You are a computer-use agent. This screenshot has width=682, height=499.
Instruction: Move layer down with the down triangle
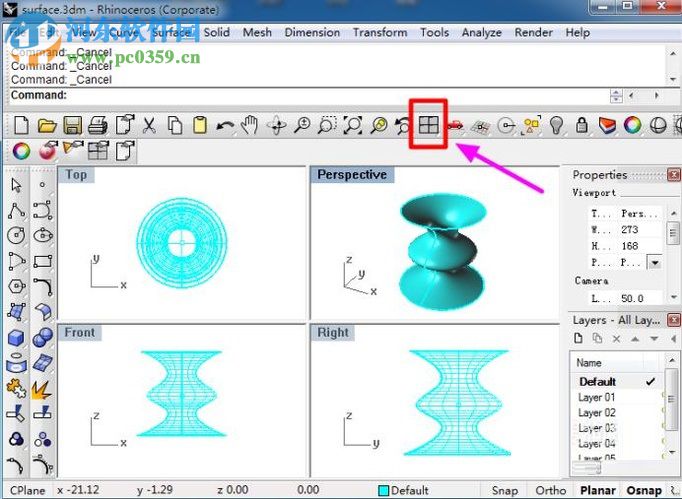point(654,338)
